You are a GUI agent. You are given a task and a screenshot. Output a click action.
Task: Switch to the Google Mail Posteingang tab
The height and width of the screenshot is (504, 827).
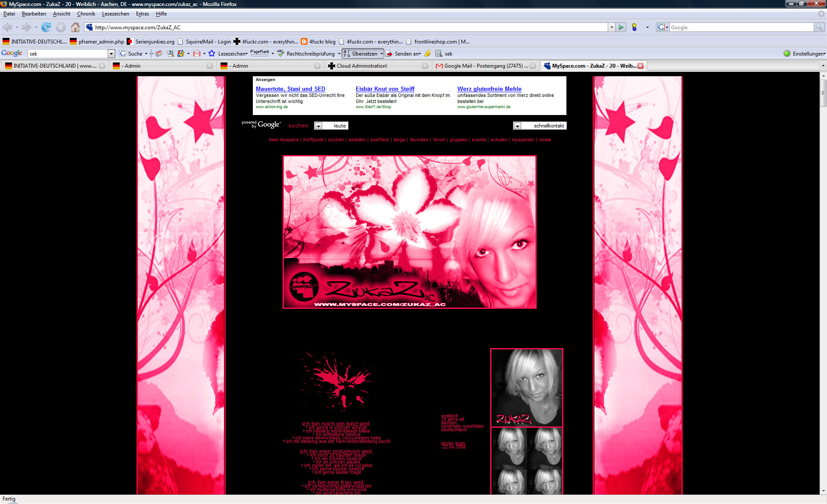[485, 65]
